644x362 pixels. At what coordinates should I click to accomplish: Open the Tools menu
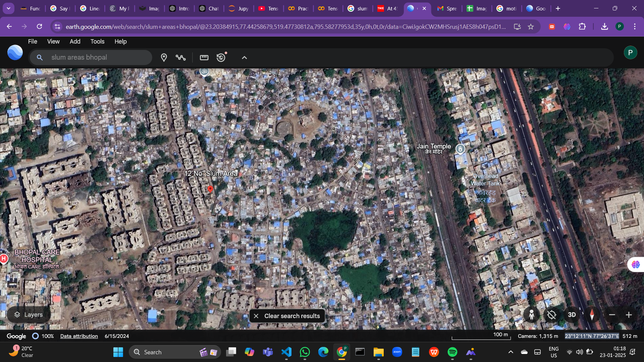pos(97,42)
